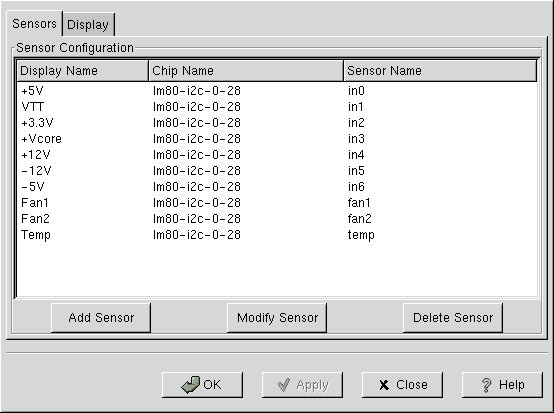Switch to the Display tab
The height and width of the screenshot is (413, 554).
tap(88, 25)
